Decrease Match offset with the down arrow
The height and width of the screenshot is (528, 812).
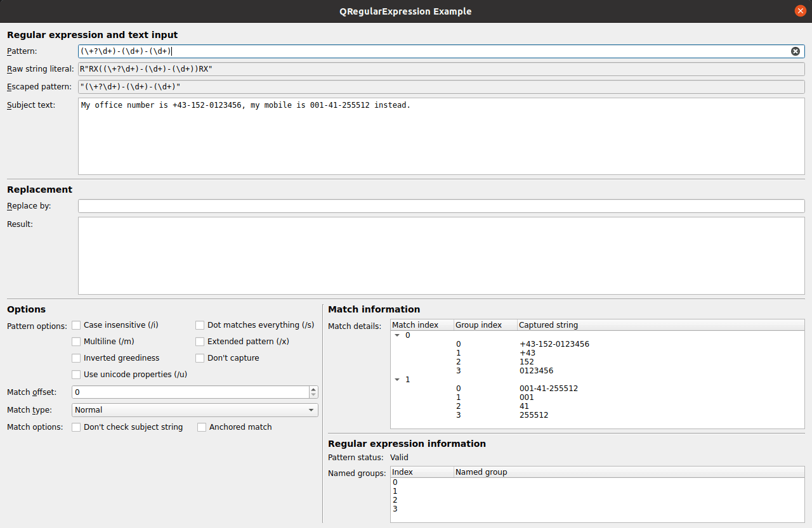313,396
